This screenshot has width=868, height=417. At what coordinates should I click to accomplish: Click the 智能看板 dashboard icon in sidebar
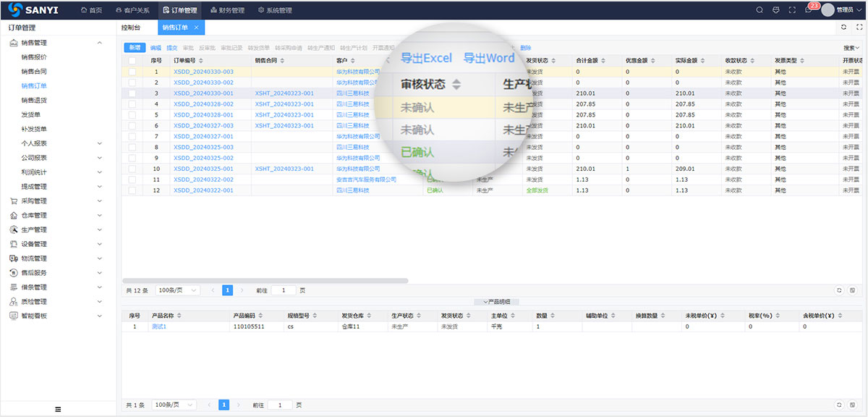[x=14, y=316]
